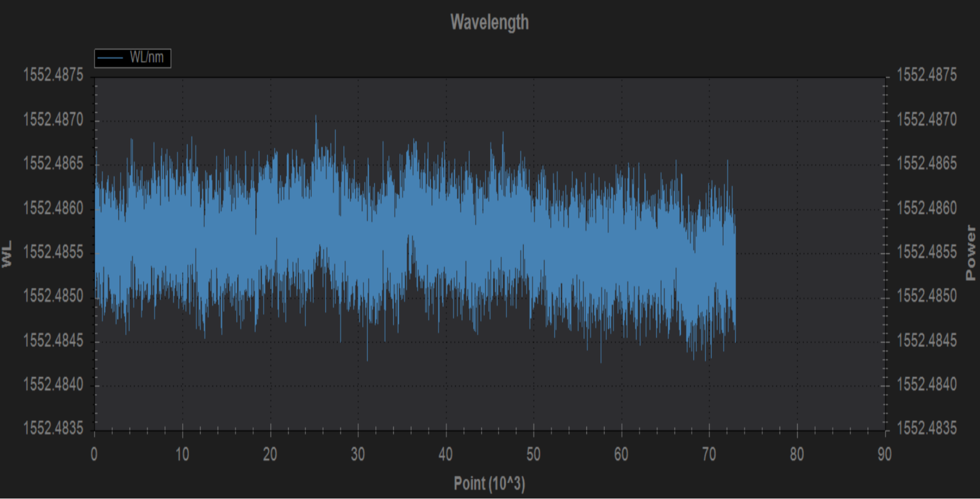Click the Wavelength chart title

pos(489,22)
